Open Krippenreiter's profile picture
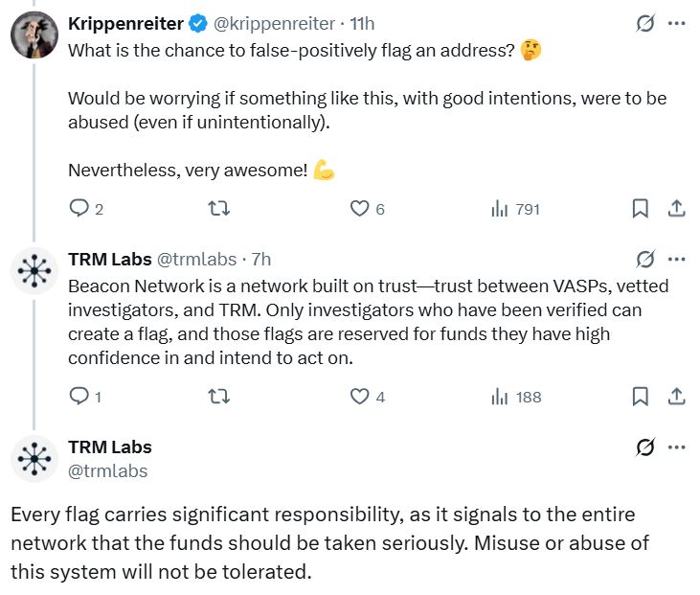Image resolution: width=700 pixels, height=595 pixels. tap(34, 35)
